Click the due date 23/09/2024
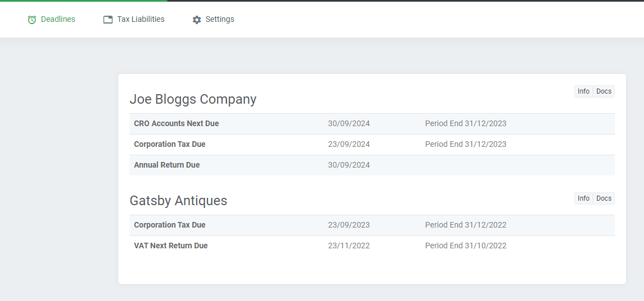 pyautogui.click(x=349, y=144)
